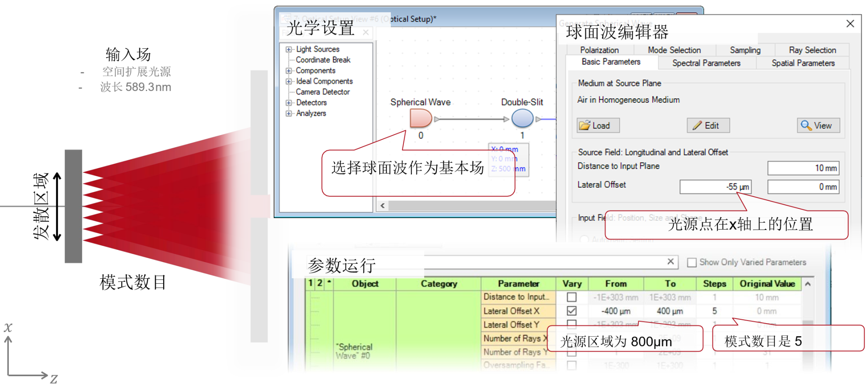This screenshot has width=868, height=385.
Task: Uncheck the Lateral Offset X vary box
Action: [571, 311]
